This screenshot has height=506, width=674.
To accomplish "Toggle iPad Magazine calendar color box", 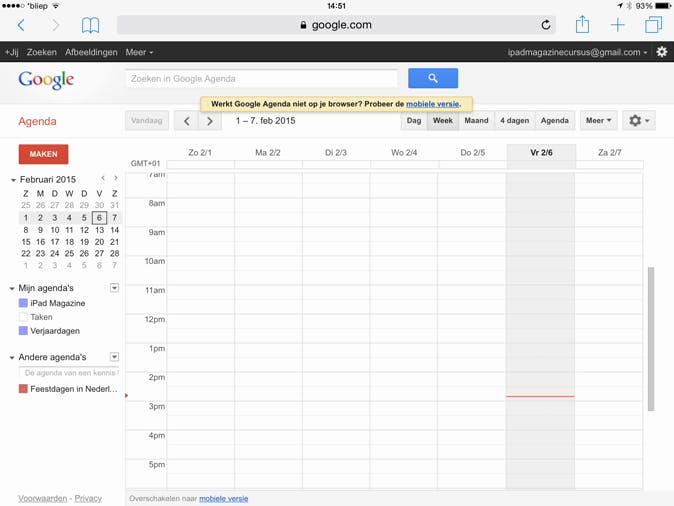I will coord(23,303).
